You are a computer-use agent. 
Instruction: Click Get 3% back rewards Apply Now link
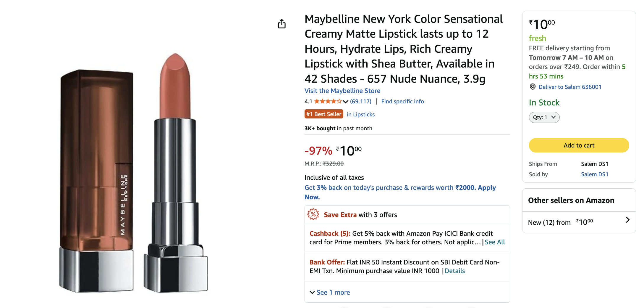[x=400, y=192]
